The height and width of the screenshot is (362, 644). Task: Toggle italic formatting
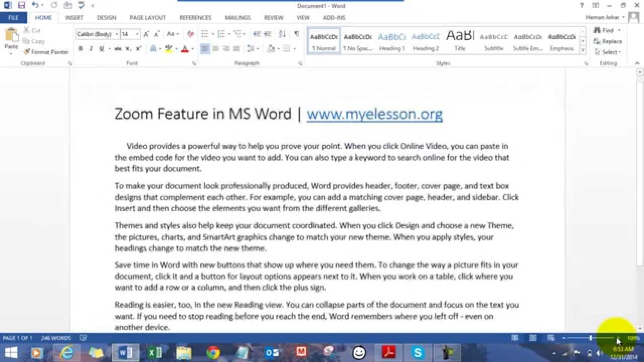tap(91, 49)
